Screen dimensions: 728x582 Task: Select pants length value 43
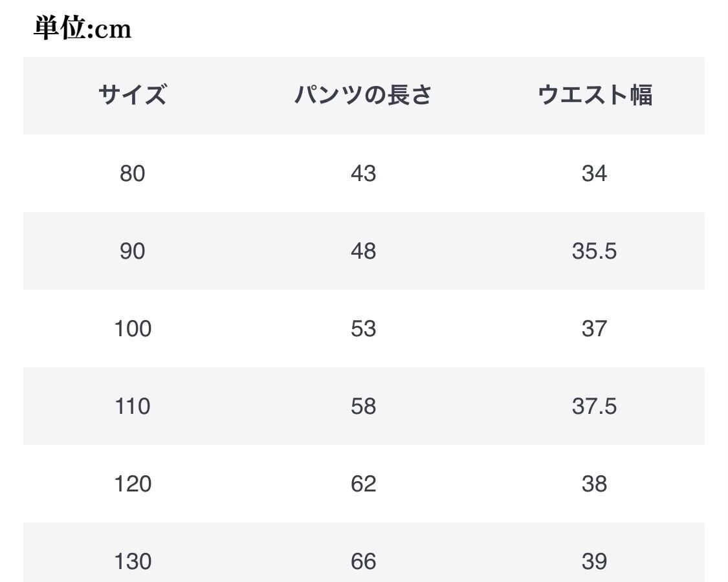click(x=363, y=173)
